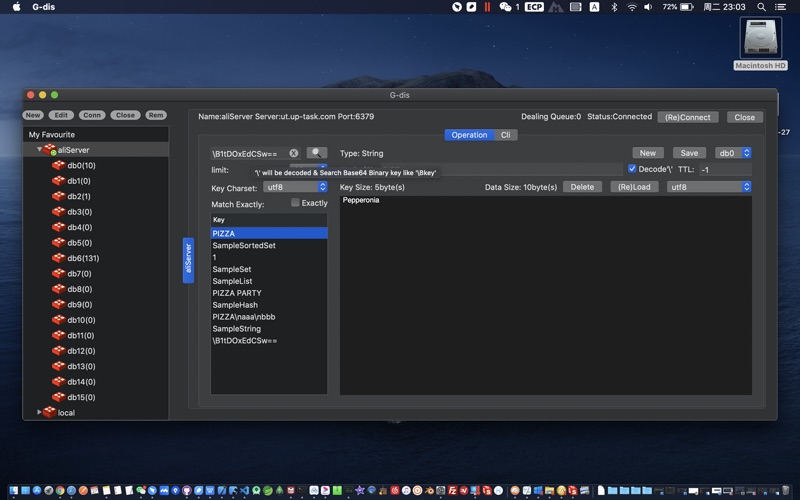Open the Key Charset utf8 dropdown
The height and width of the screenshot is (500, 800).
tap(295, 187)
